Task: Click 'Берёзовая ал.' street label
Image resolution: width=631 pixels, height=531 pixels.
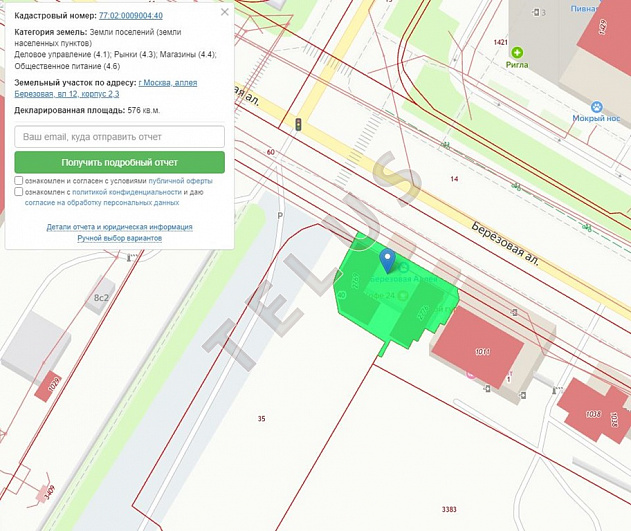Action: 505,243
